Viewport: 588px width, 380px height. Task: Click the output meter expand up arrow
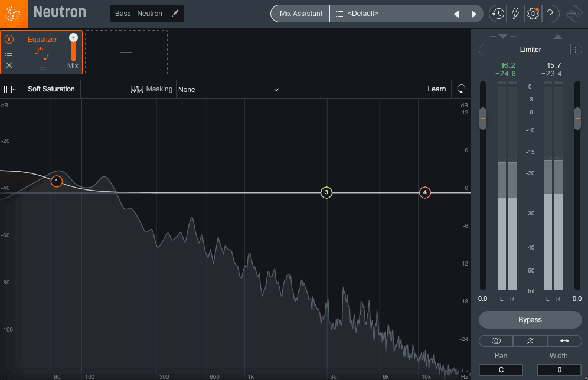pyautogui.click(x=558, y=37)
